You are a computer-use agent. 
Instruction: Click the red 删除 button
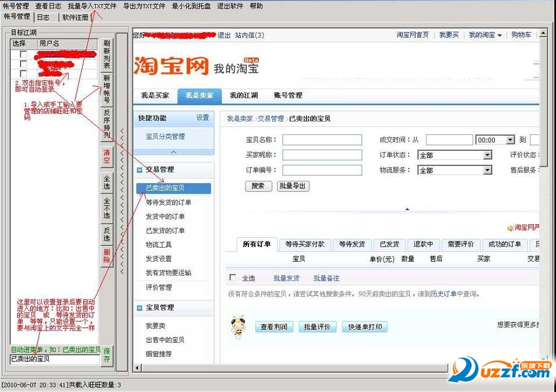click(106, 255)
